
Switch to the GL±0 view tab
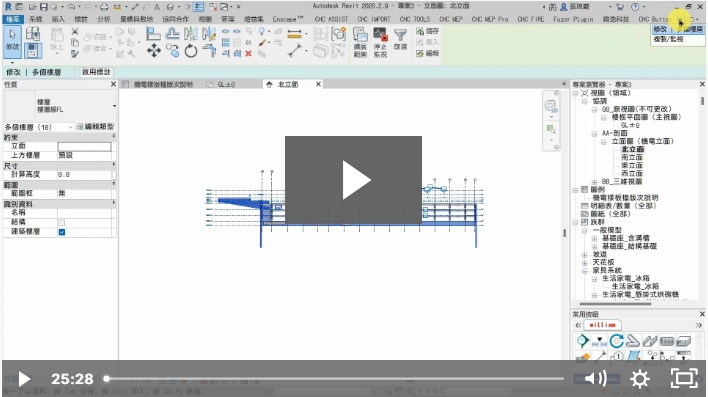(226, 84)
